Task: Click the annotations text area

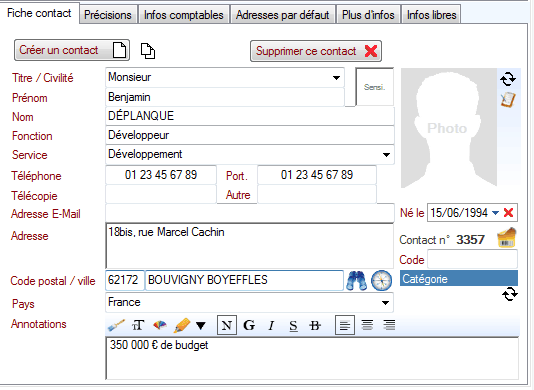Action: (x=312, y=358)
